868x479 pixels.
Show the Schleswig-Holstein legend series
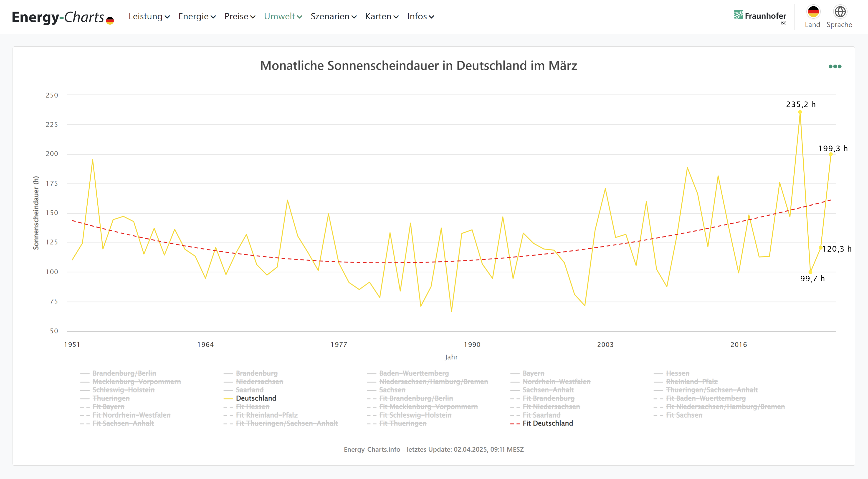click(118, 390)
